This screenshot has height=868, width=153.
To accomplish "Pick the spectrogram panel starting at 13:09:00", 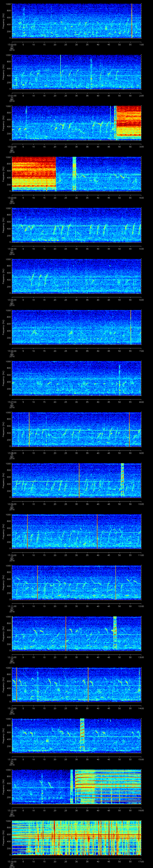I will (77, 481).
